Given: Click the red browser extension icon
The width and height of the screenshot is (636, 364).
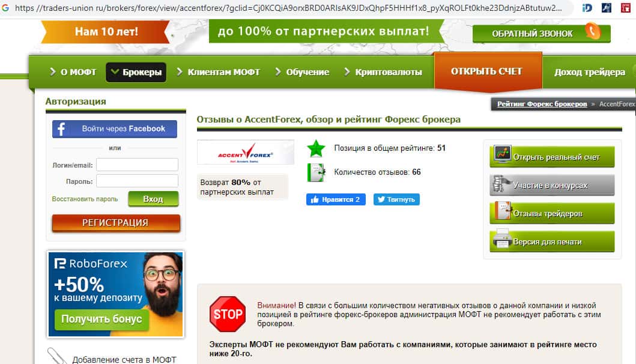Looking at the screenshot, I should click(626, 8).
